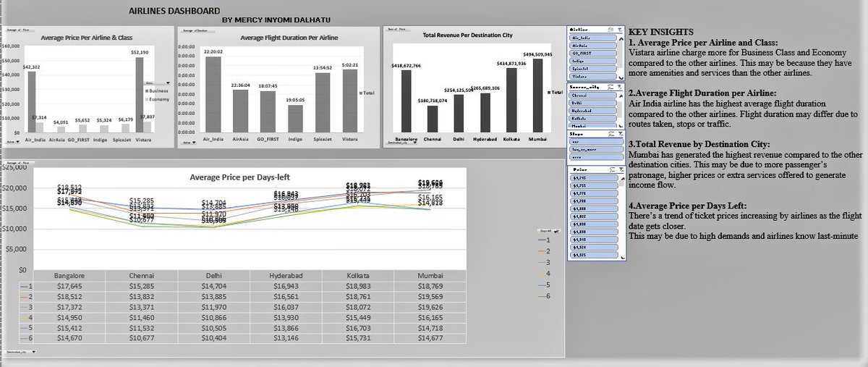Open the Days-left legend filter dropdown
Image resolution: width=868 pixels, height=367 pixels.
pyautogui.click(x=548, y=230)
